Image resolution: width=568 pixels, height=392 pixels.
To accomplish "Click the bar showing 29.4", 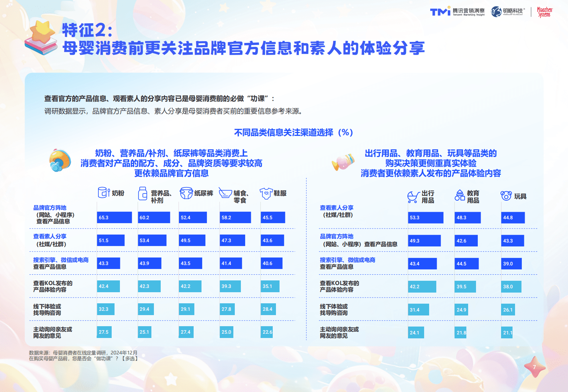I will 146,309.
